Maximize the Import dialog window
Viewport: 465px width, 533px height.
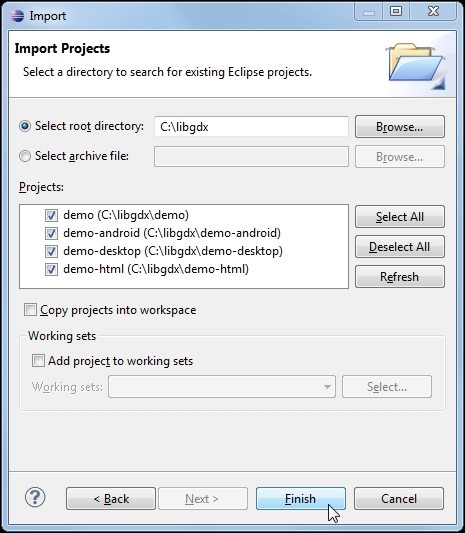pyautogui.click(x=396, y=12)
